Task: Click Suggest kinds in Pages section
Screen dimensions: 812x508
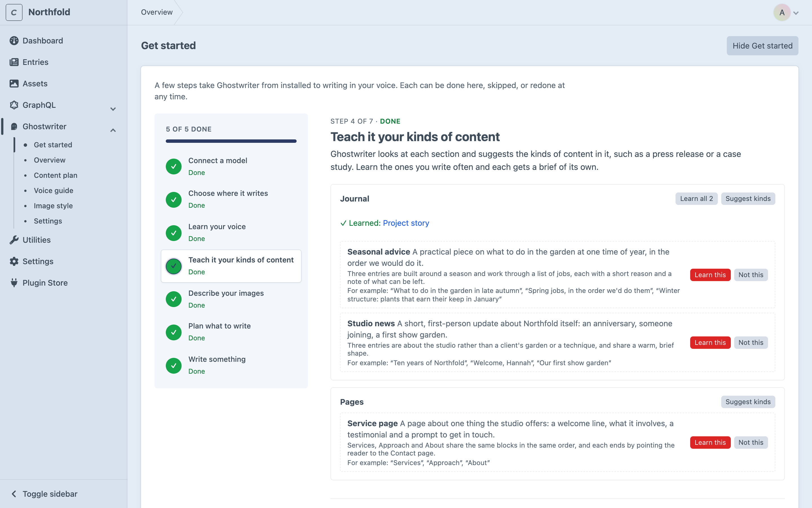Action: 748,402
